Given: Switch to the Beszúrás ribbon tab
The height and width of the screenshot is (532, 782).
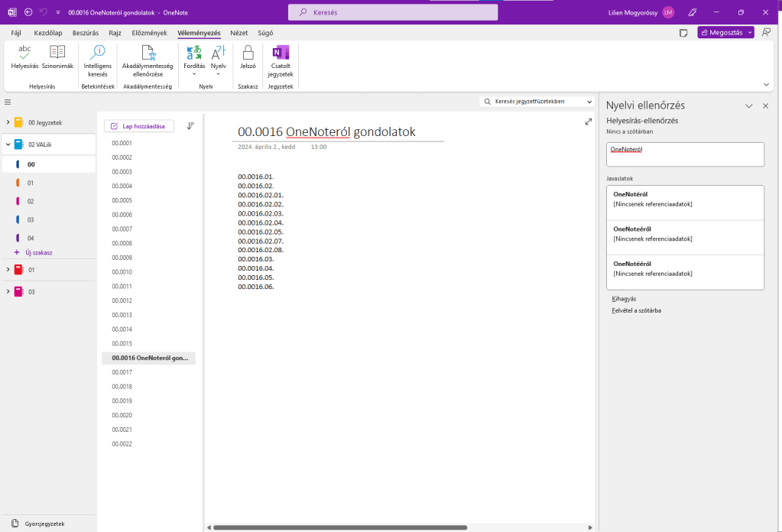Looking at the screenshot, I should [x=87, y=33].
